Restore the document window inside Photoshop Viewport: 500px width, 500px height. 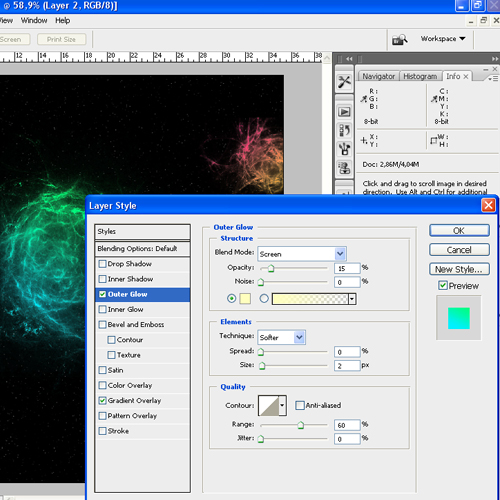point(483,21)
